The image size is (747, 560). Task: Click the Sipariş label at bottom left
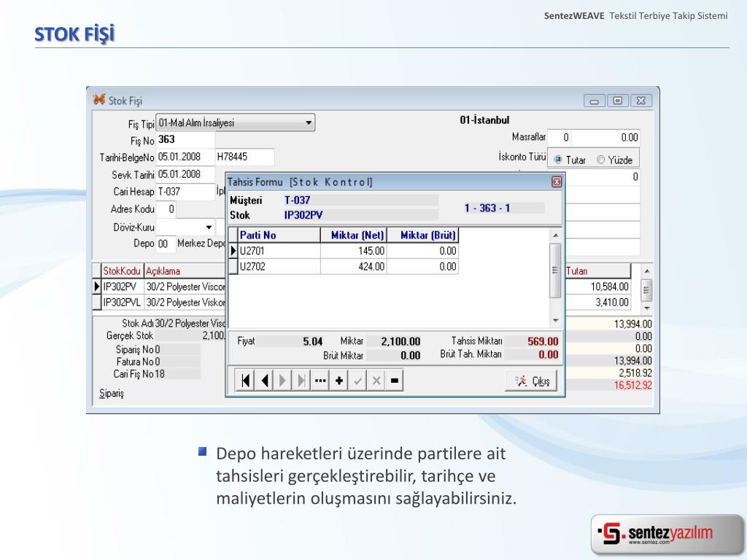[x=112, y=393]
